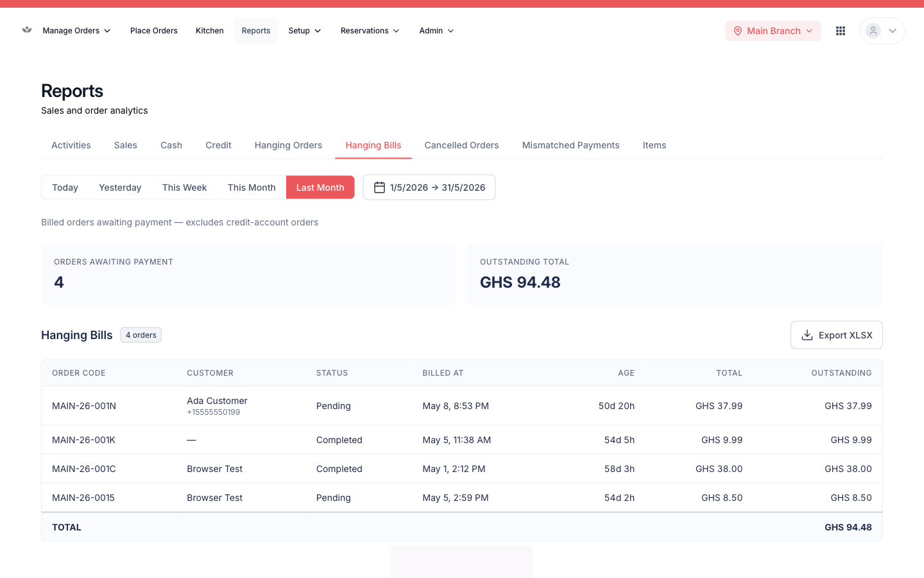The image size is (924, 578).
Task: Click the download icon in Export XLSX
Action: (807, 335)
